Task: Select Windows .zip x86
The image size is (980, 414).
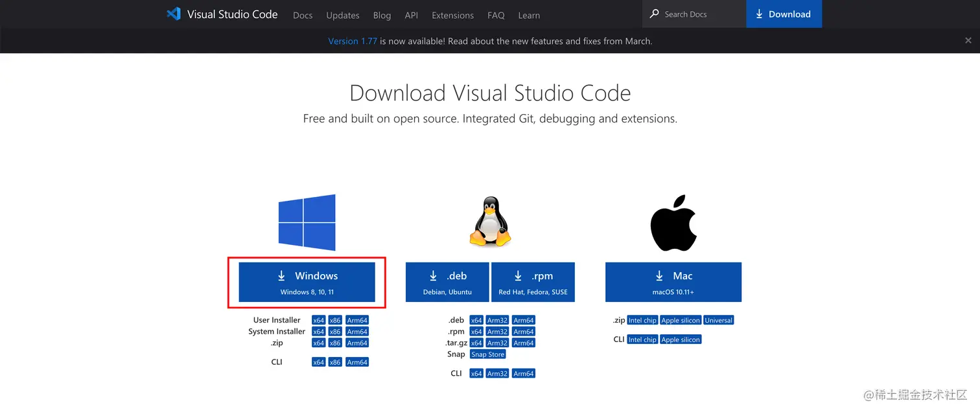Action: [x=335, y=343]
